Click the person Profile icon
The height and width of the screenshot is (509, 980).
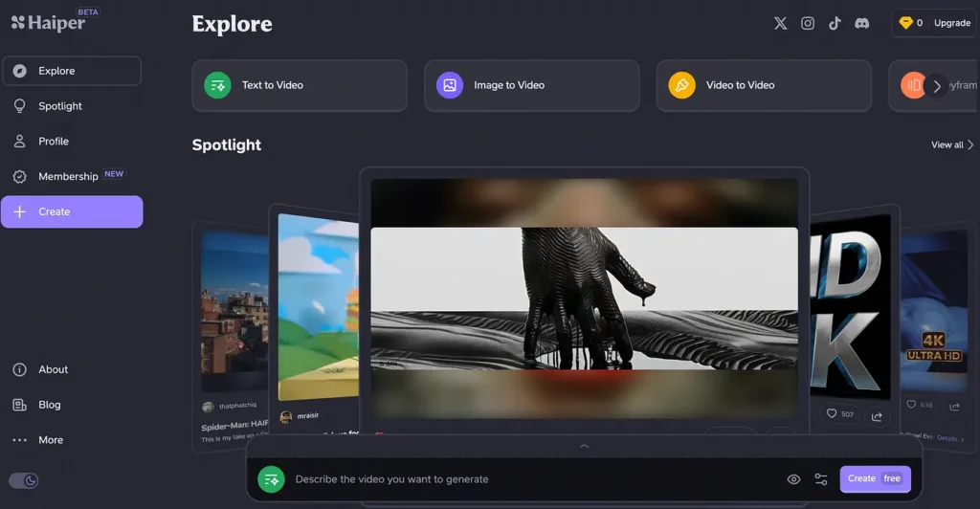(20, 142)
